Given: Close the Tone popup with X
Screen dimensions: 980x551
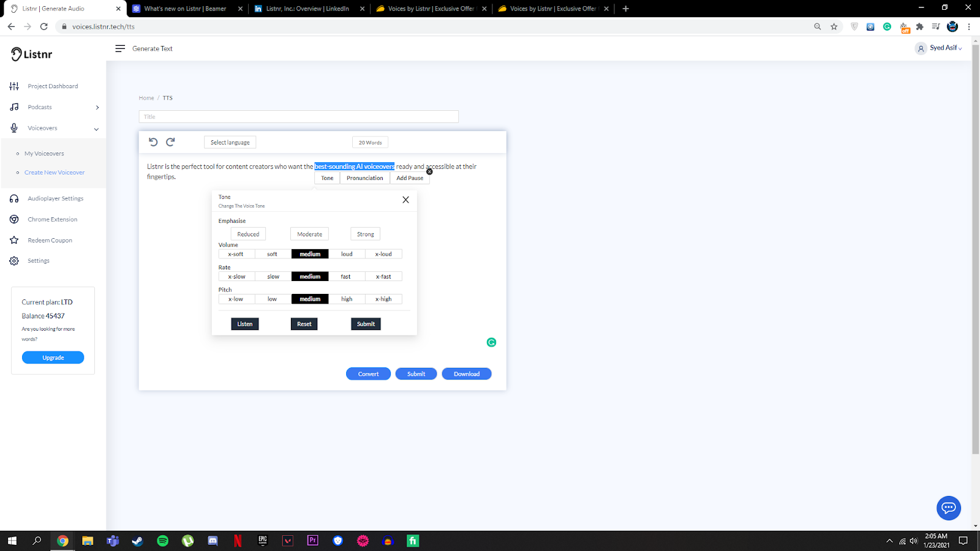Looking at the screenshot, I should [x=405, y=200].
